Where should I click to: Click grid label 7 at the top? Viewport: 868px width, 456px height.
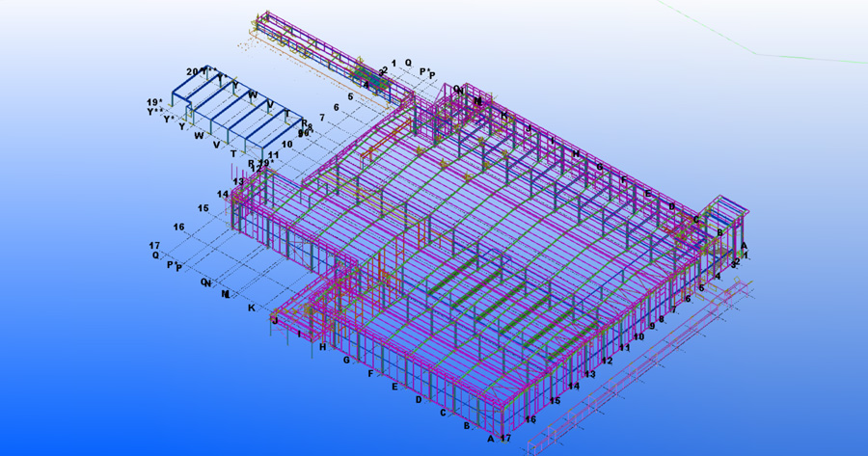point(322,118)
